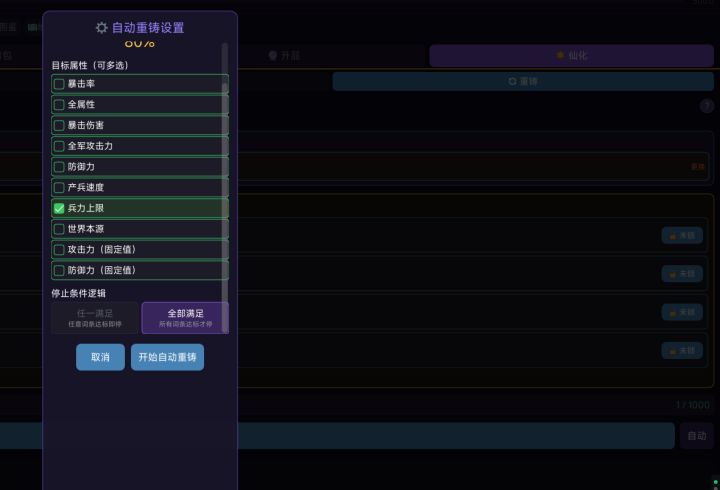720x490 pixels.
Task: Click the round help question mark icon
Action: pos(707,106)
